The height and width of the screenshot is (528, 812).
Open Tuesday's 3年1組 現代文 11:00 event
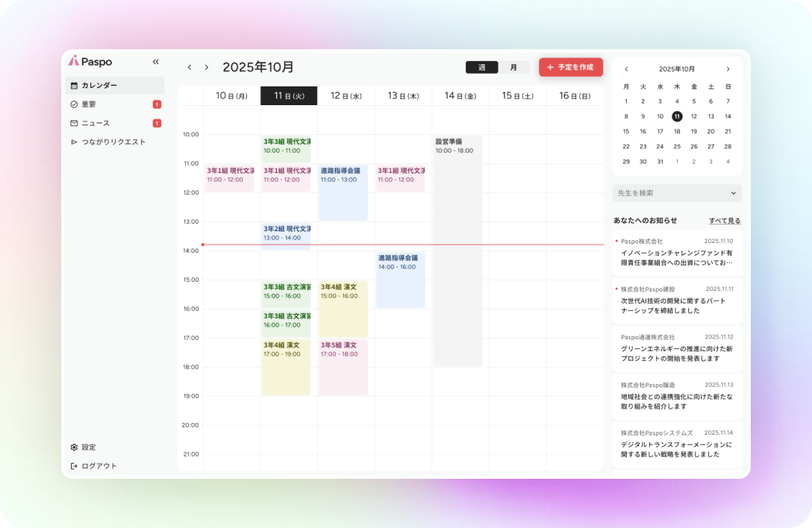point(287,178)
